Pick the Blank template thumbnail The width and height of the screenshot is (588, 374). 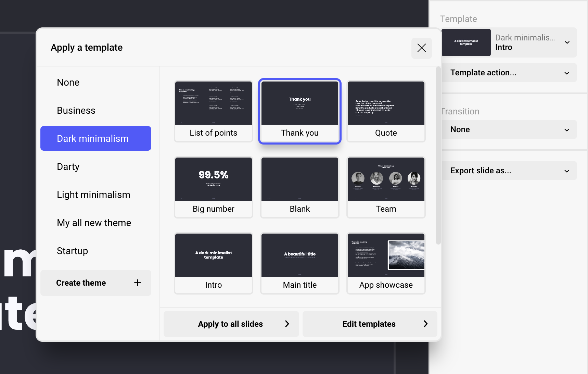299,187
